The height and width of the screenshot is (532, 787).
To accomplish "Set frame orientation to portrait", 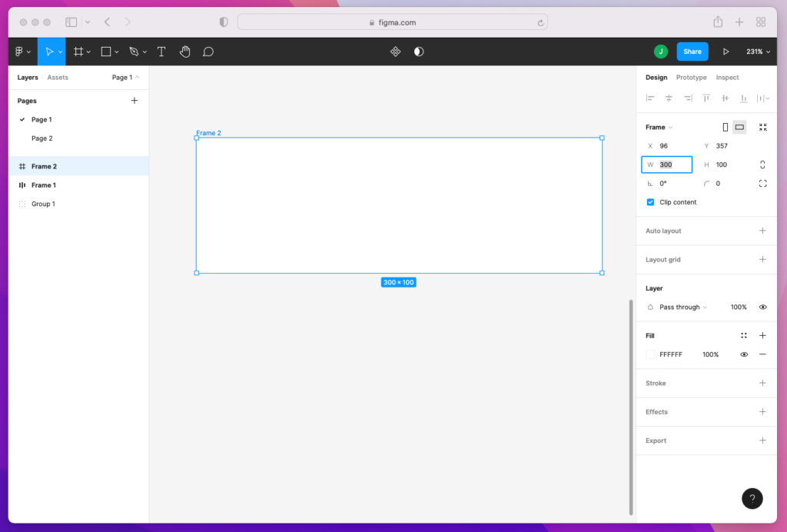I will (726, 128).
